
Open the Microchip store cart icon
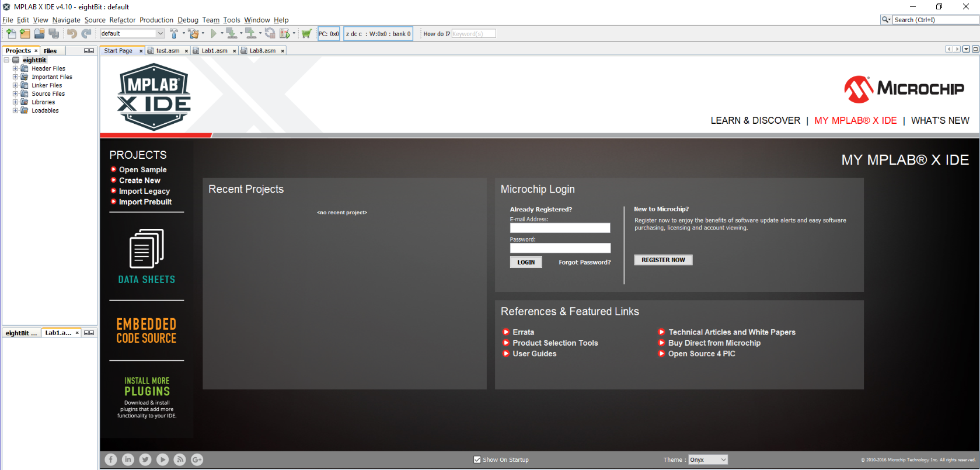306,34
